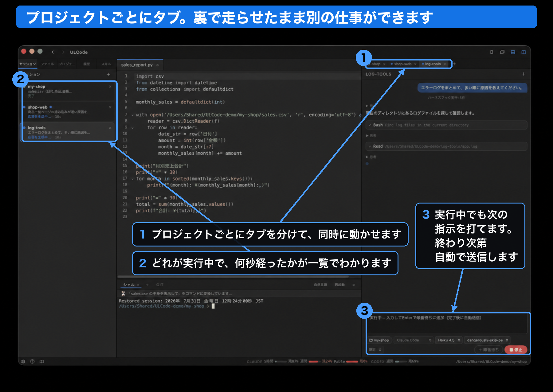Viewport: 553px width, 392px height.
Task: Expand the 思考 section above the Read step
Action: [x=371, y=136]
